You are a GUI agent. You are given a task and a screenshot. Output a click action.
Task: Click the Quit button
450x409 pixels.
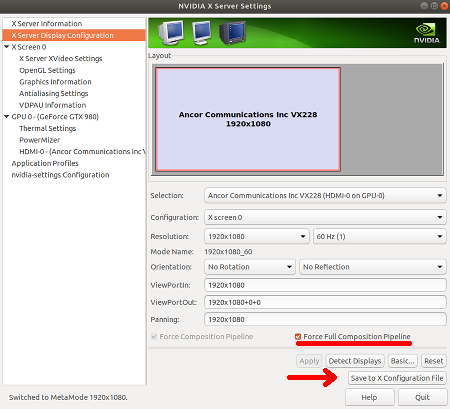(422, 397)
